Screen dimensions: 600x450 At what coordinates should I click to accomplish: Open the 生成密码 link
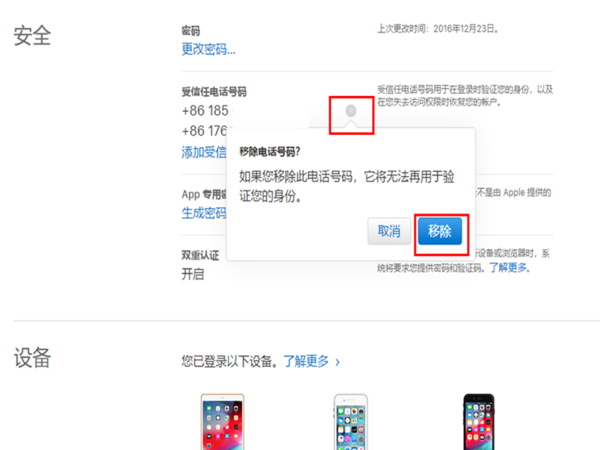click(x=204, y=213)
